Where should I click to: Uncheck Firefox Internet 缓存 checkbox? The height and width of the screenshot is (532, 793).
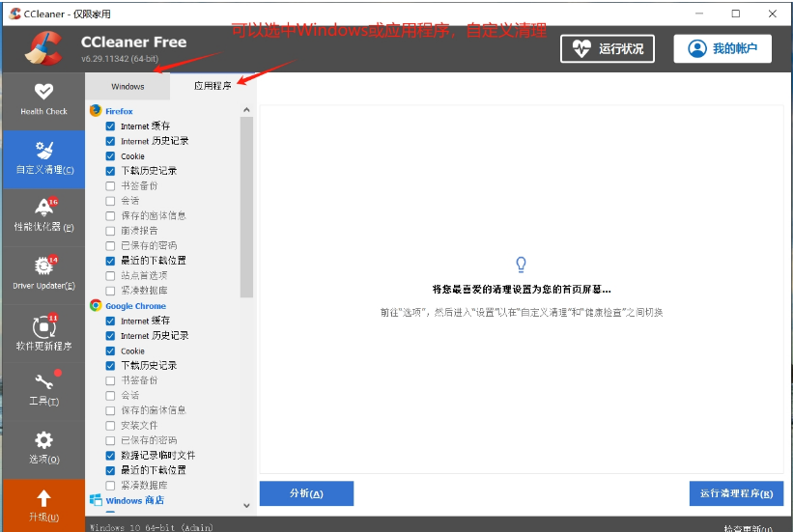pos(110,126)
